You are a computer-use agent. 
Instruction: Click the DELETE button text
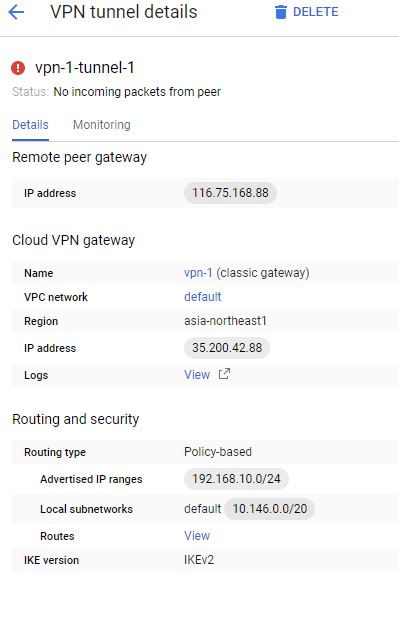point(315,12)
